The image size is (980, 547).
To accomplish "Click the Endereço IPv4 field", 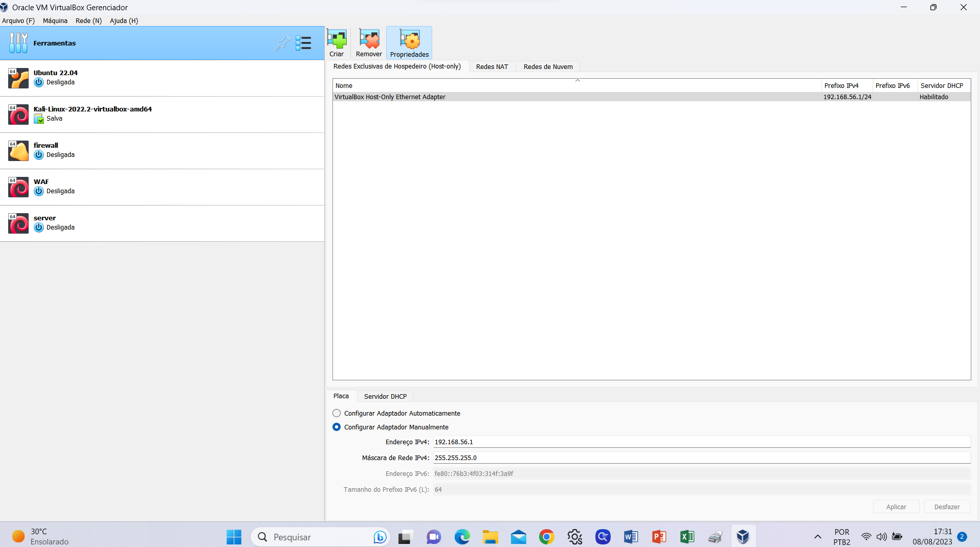I will pyautogui.click(x=702, y=442).
